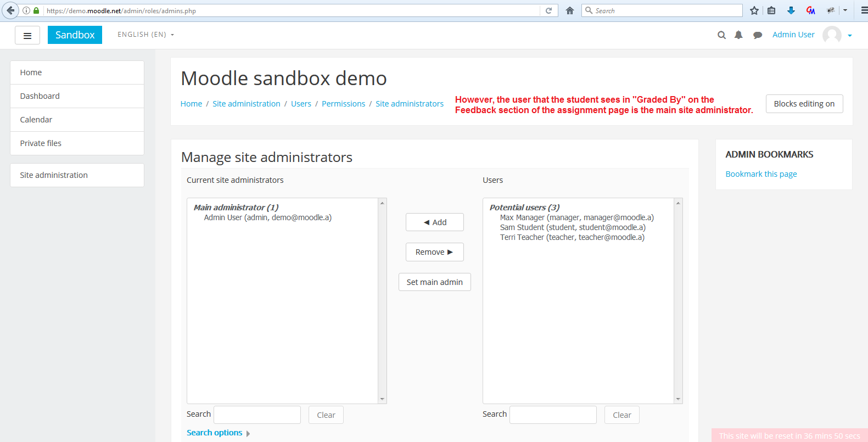The image size is (868, 442).
Task: Click the browser back arrow button
Action: point(10,10)
